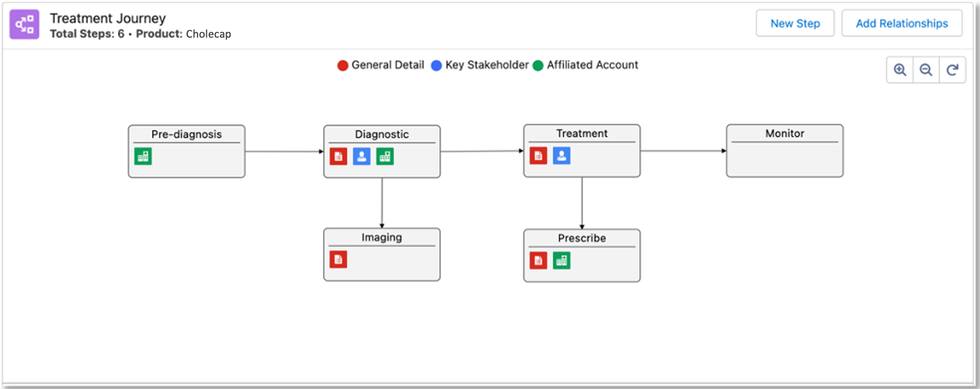The image size is (980, 389).
Task: Open Treatment red general detail icon
Action: [539, 156]
